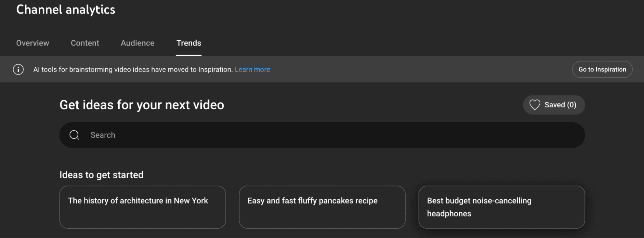This screenshot has height=238, width=644.
Task: Click the underline indicator beneath Trends
Action: [x=189, y=55]
